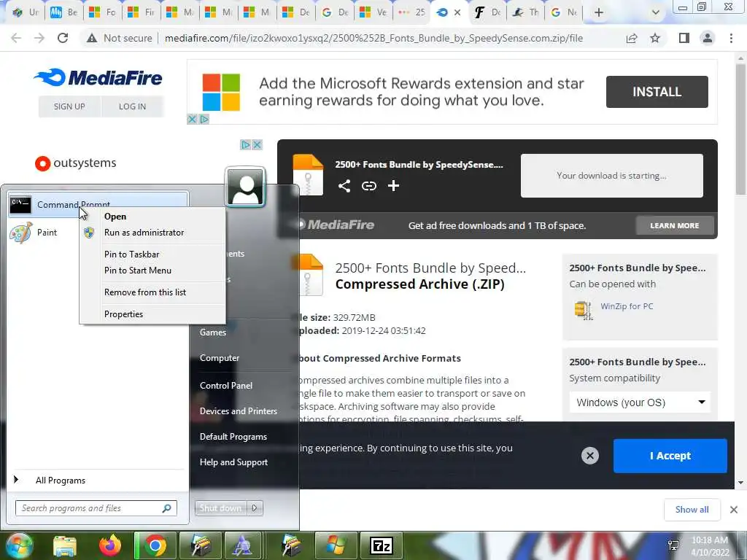This screenshot has width=747, height=560.
Task: Open Control Panel from Start menu
Action: point(226,386)
